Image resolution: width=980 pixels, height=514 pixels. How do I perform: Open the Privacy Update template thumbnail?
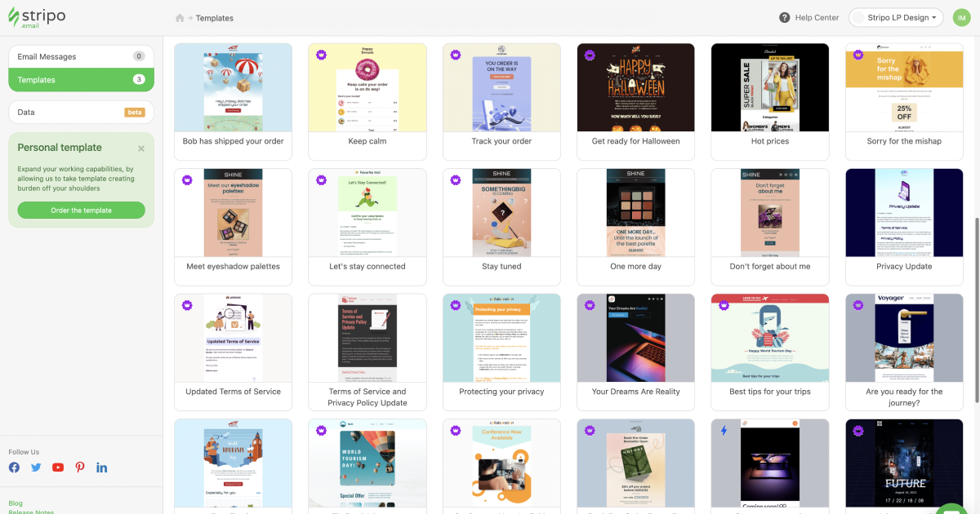[x=904, y=213]
